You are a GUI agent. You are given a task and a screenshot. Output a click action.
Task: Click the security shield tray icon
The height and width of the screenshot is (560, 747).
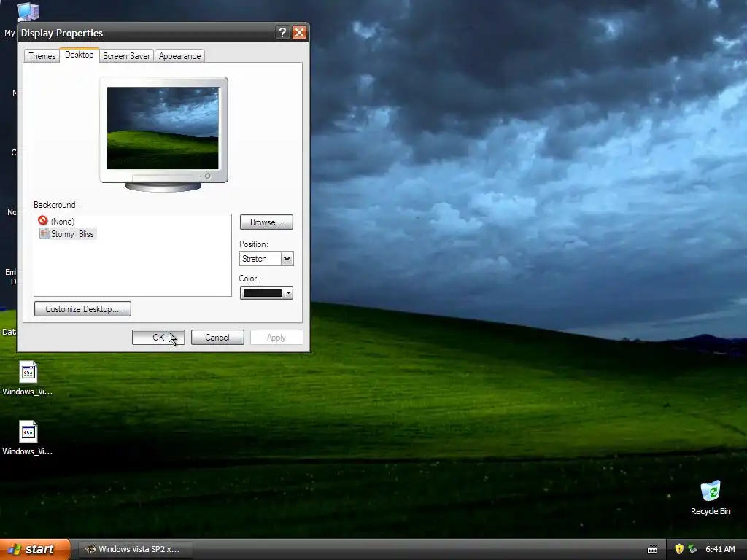679,549
